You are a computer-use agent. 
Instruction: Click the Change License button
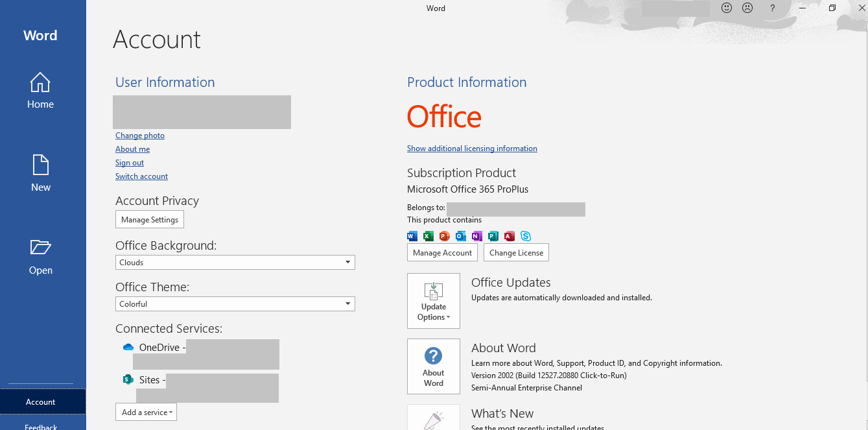(x=516, y=252)
